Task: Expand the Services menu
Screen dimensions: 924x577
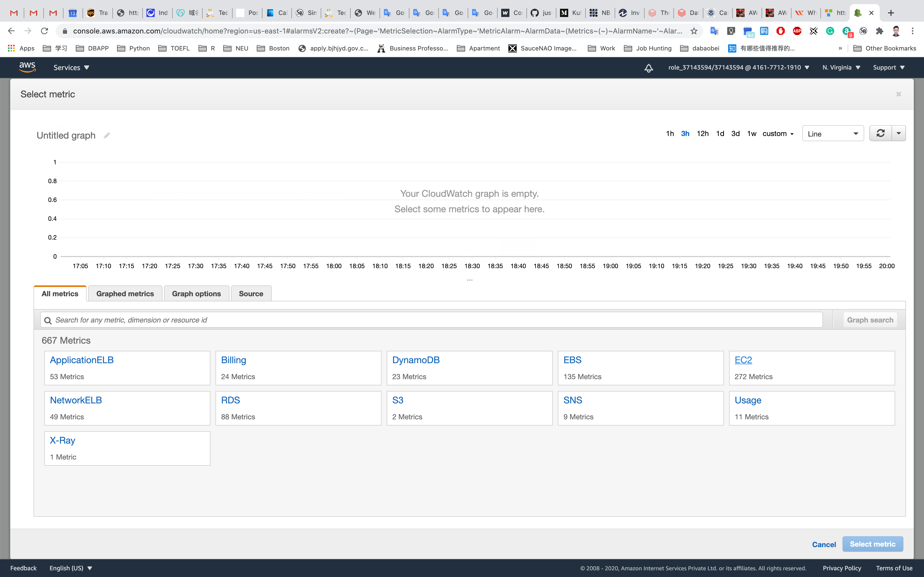Action: click(x=71, y=67)
